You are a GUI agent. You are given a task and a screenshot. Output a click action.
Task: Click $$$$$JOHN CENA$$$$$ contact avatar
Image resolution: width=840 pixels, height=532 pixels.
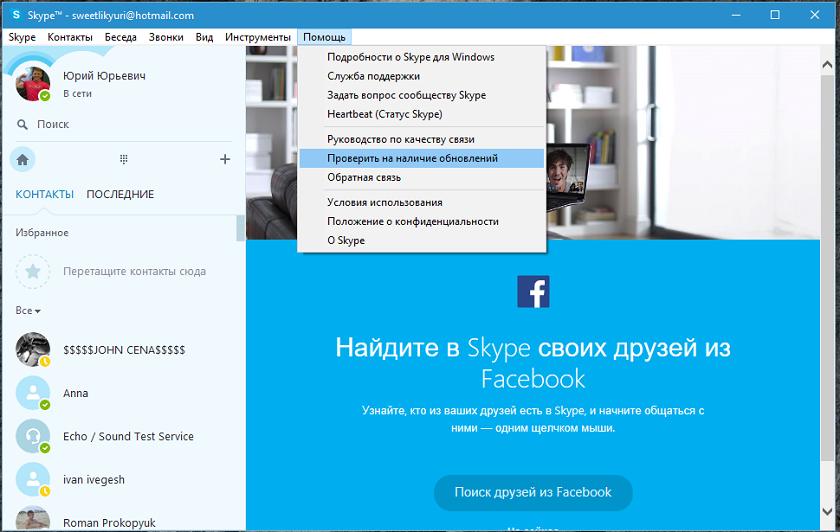pos(33,349)
